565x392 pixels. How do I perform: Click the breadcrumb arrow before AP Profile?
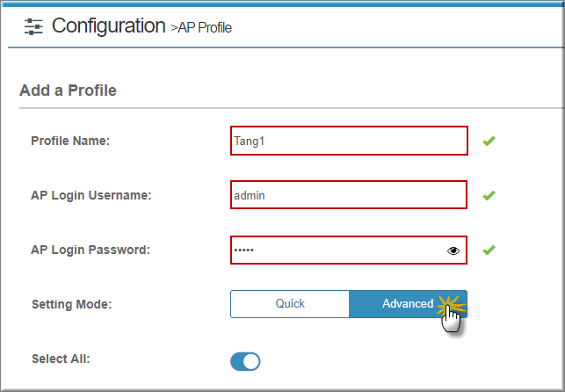tap(174, 28)
